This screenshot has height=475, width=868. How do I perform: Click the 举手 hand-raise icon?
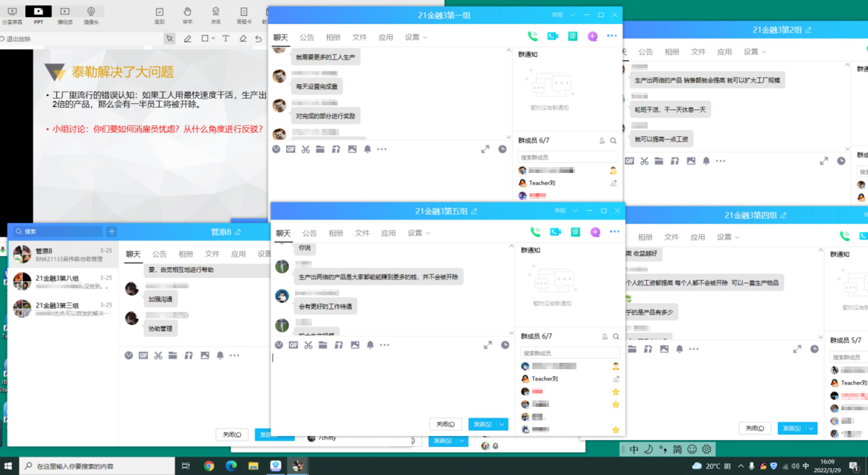tap(187, 14)
